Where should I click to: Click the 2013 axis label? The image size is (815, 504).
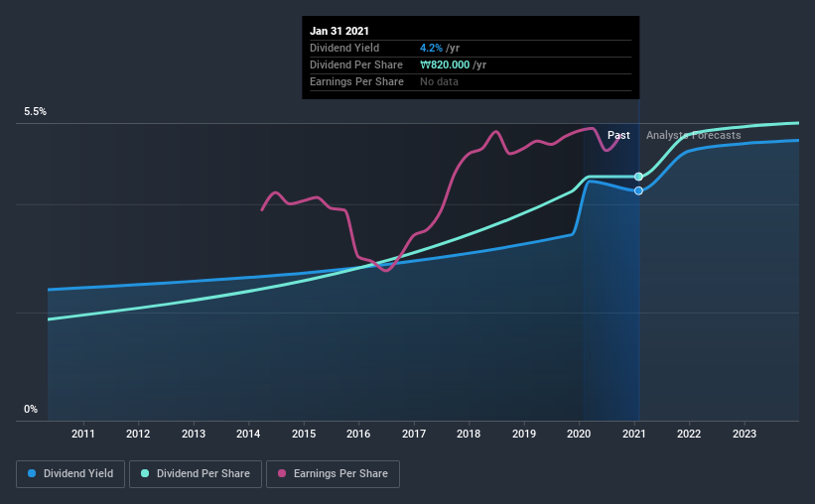[194, 434]
